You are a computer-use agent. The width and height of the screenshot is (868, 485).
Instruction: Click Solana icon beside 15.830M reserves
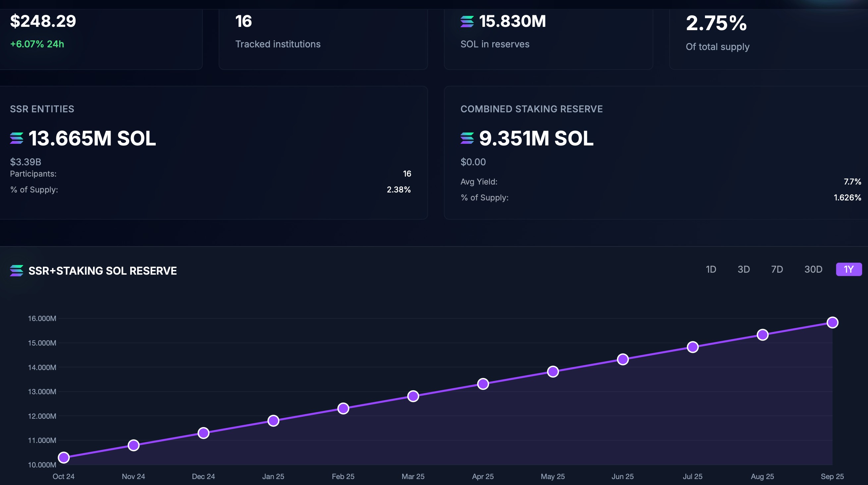(x=467, y=22)
